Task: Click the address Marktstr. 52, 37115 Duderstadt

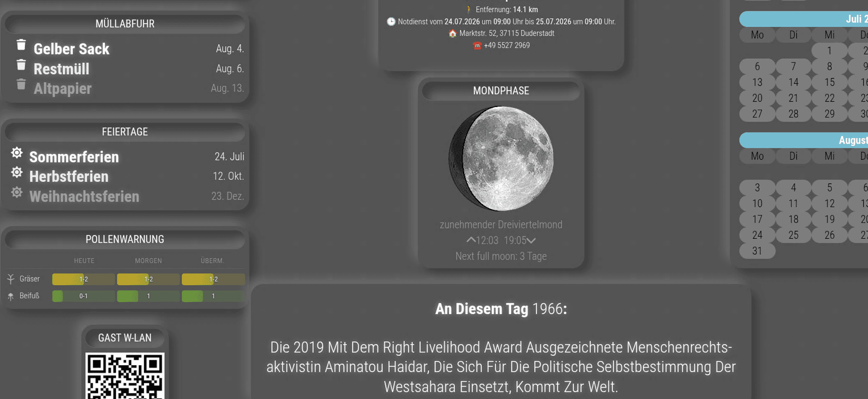Action: (507, 33)
